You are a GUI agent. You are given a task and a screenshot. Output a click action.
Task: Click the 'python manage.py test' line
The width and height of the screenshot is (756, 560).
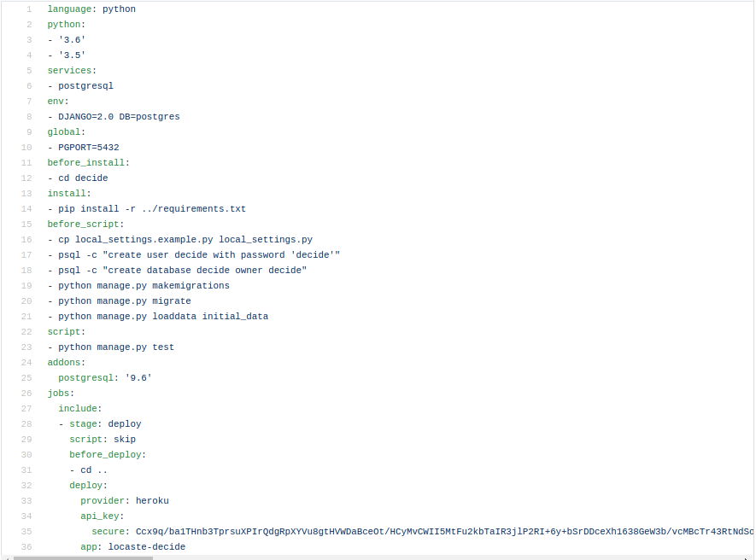click(x=111, y=347)
